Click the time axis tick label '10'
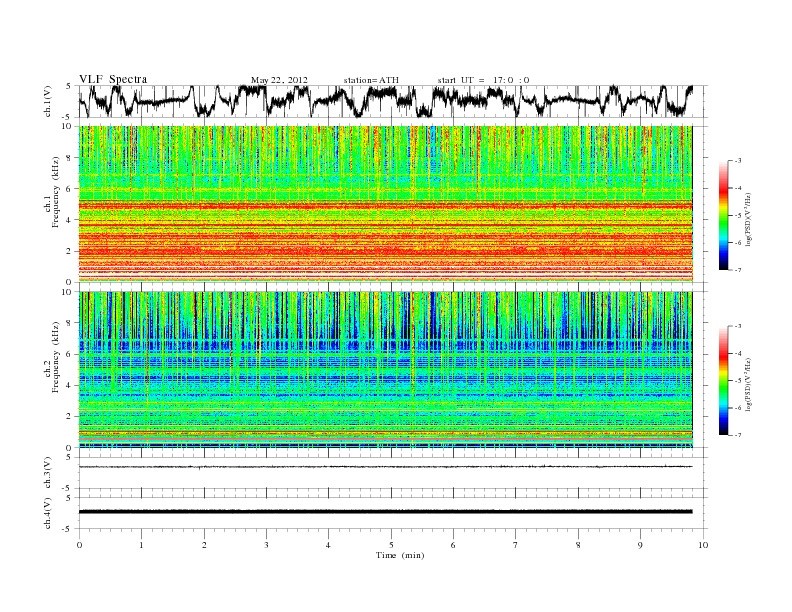 [703, 545]
